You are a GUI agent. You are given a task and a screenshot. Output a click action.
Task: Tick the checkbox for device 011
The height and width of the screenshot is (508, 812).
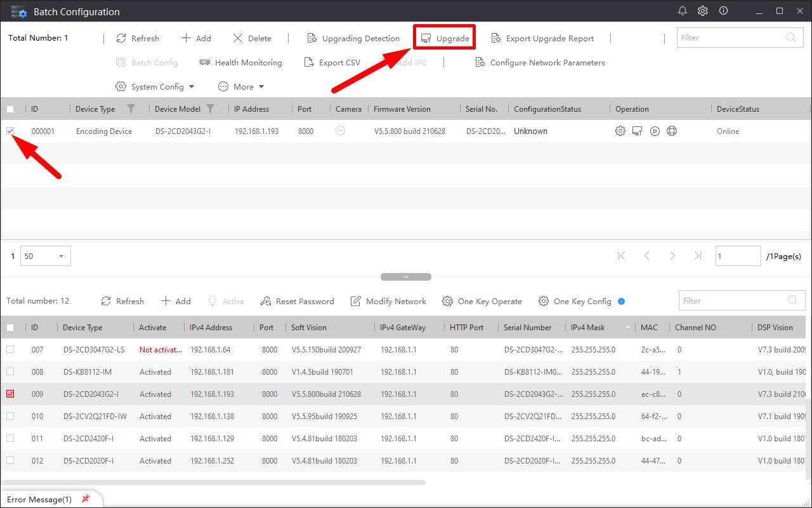pos(10,439)
